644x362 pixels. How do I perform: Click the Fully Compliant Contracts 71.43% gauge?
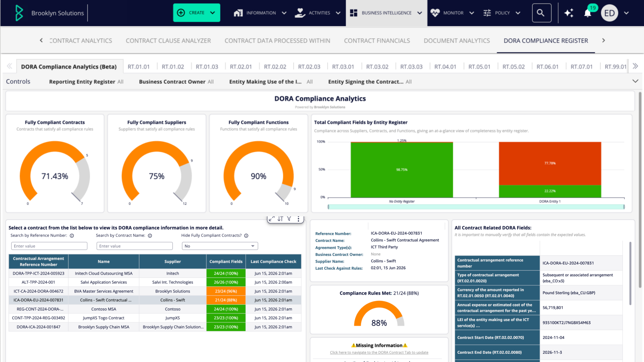tap(55, 171)
